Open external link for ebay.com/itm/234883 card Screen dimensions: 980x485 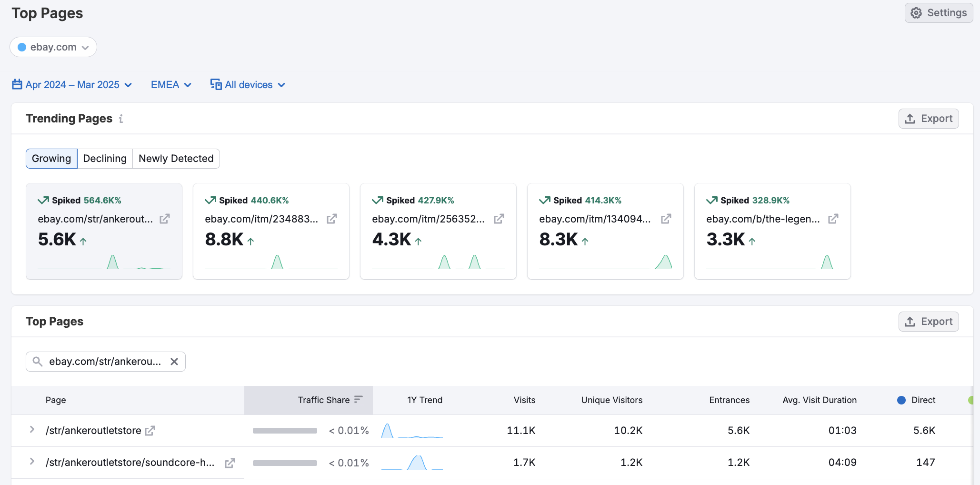332,219
